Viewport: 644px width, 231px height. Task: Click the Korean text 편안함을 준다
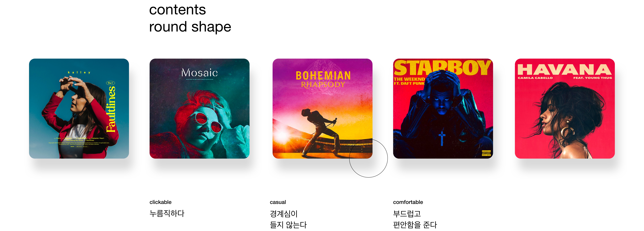point(415,224)
